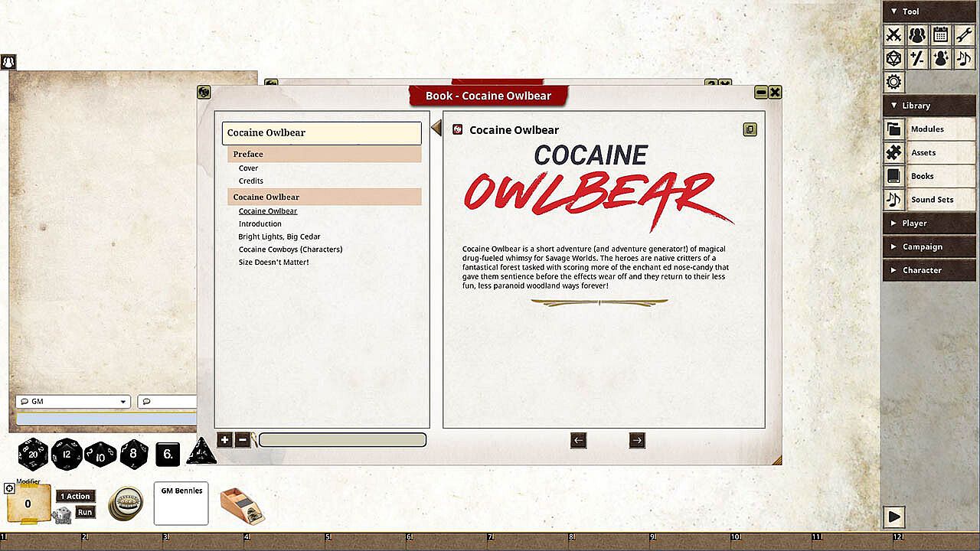This screenshot has height=551, width=980.
Task: Open the Cover page
Action: click(248, 168)
